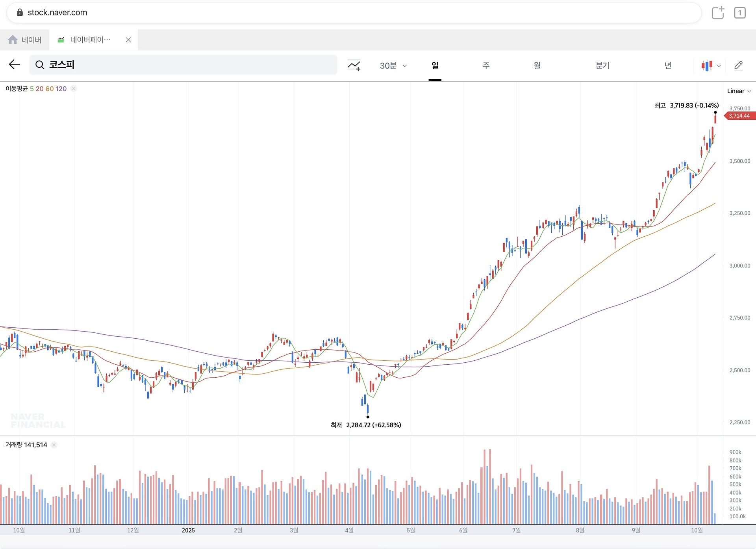756x549 pixels.
Task: Click the back arrow icon
Action: (x=15, y=65)
